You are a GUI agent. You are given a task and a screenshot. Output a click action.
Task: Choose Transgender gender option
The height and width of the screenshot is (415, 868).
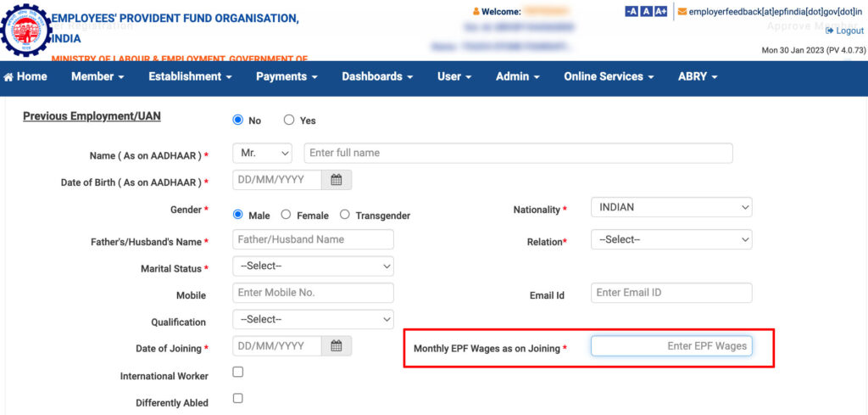[x=344, y=215]
